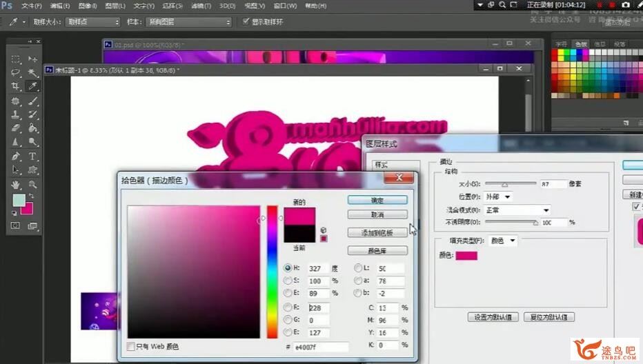Open the '样本' all-layers dropdown
The image size is (643, 364).
click(x=188, y=22)
